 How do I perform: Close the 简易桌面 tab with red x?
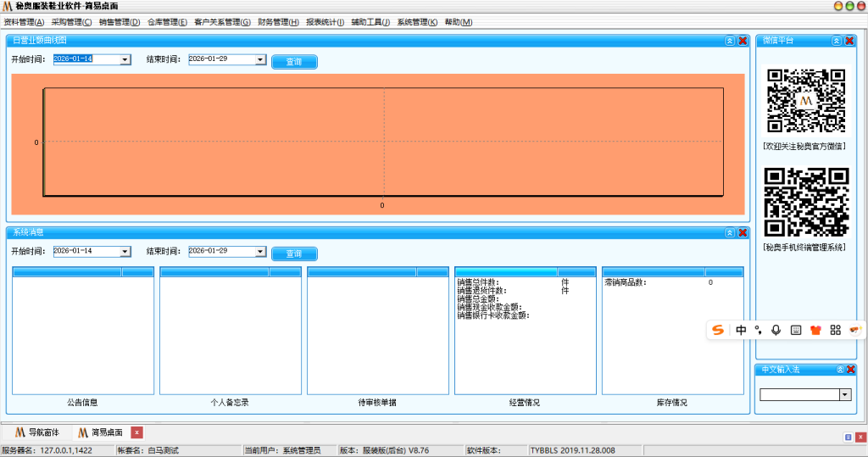pyautogui.click(x=137, y=432)
